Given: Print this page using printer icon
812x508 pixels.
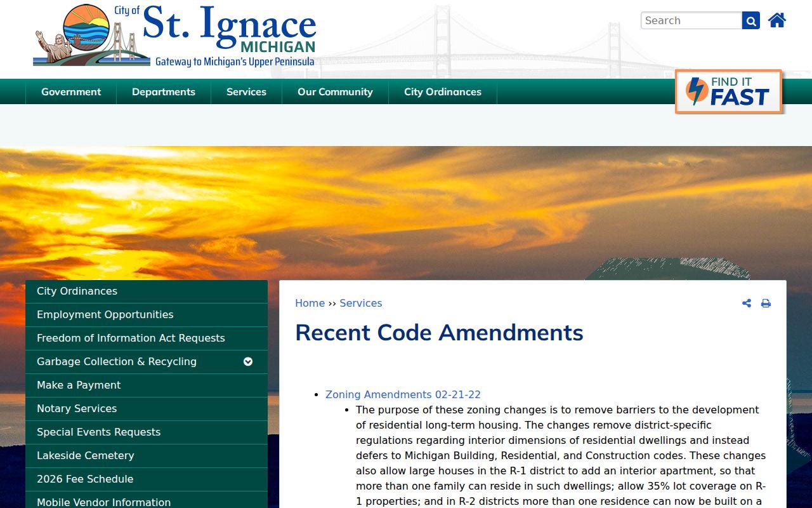Looking at the screenshot, I should click(x=766, y=304).
